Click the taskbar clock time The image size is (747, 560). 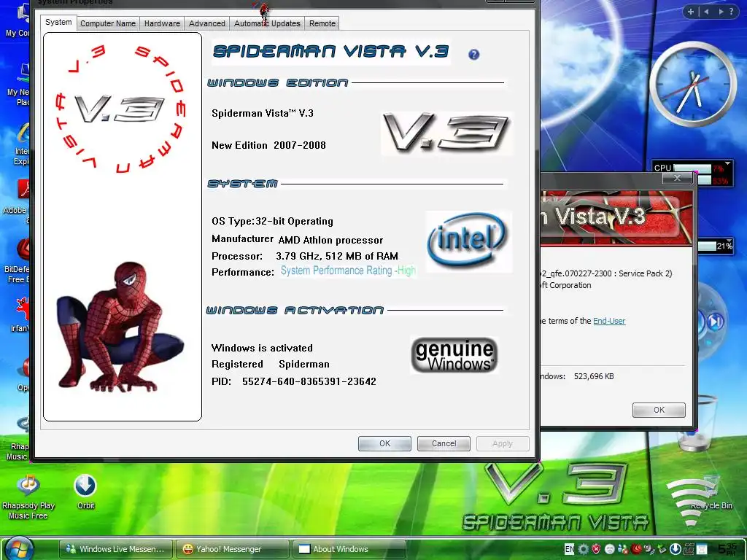pos(729,549)
